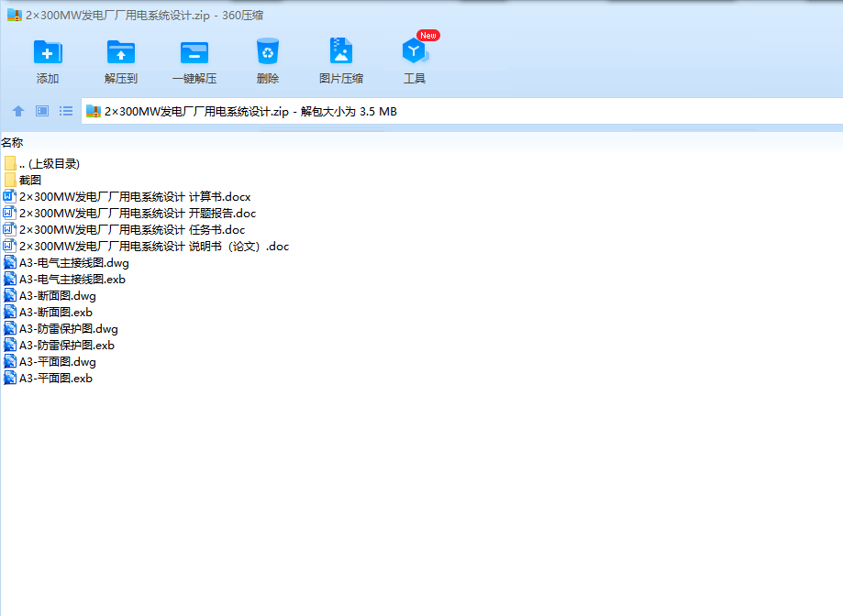Click the file icon of A3-平面图.dwg
This screenshot has width=843, height=616.
point(10,361)
